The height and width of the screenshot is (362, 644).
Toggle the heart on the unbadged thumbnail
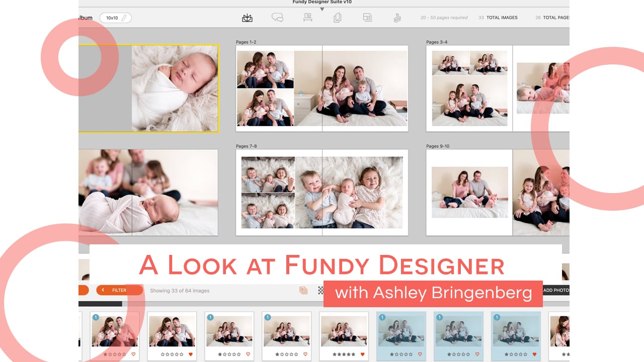[x=191, y=354]
